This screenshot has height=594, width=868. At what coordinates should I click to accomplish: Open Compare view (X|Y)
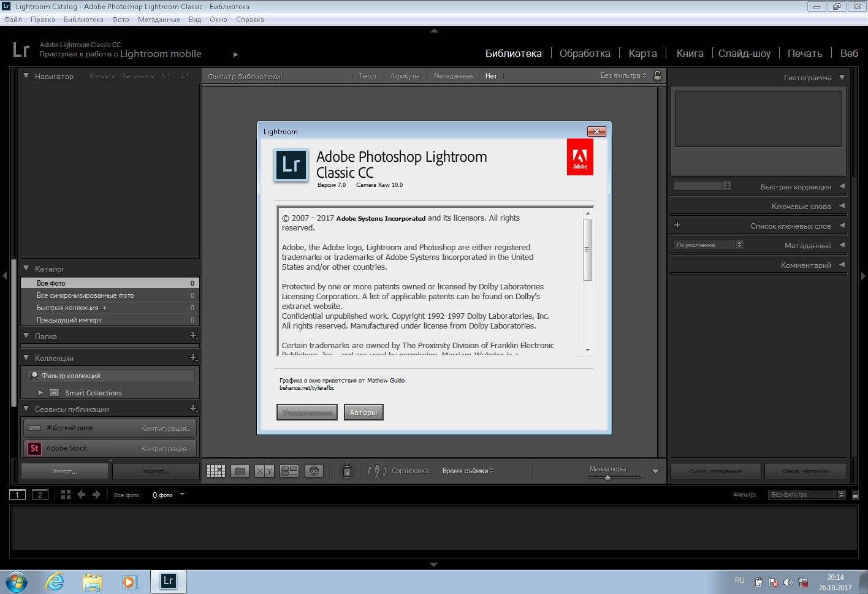coord(264,471)
